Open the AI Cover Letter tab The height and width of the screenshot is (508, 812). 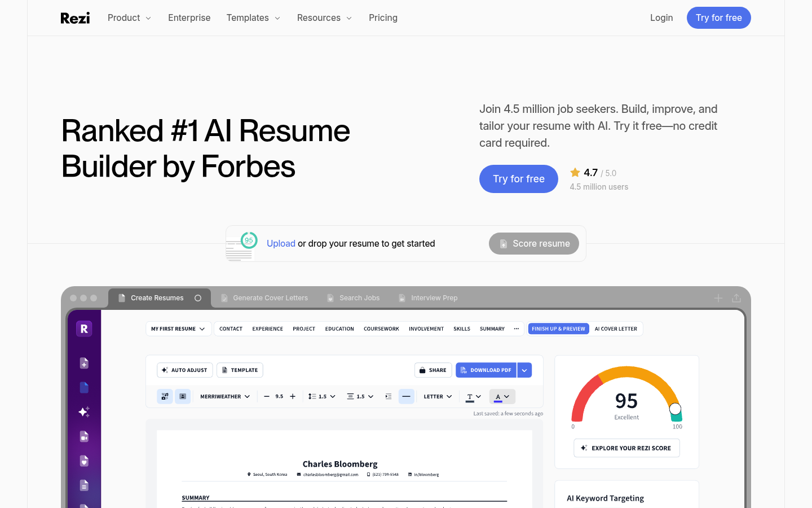click(x=616, y=329)
